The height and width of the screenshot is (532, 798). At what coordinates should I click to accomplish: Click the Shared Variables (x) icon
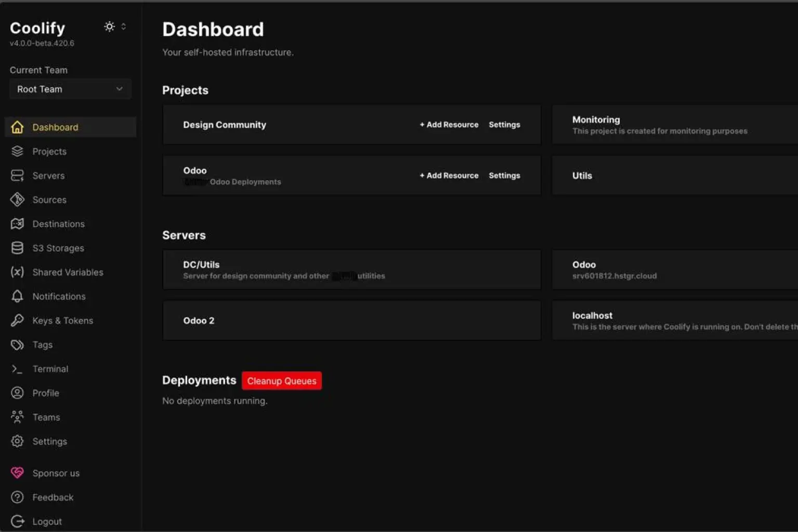pyautogui.click(x=17, y=272)
